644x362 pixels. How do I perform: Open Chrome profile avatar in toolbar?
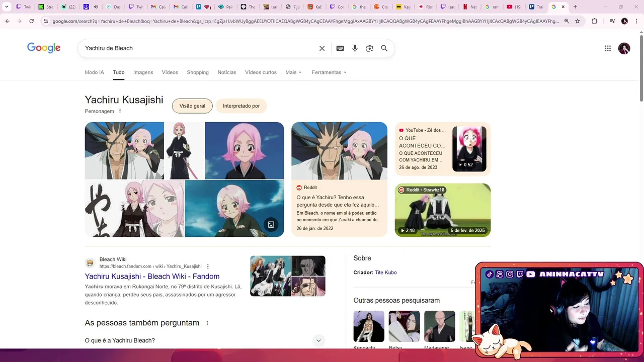tap(624, 21)
